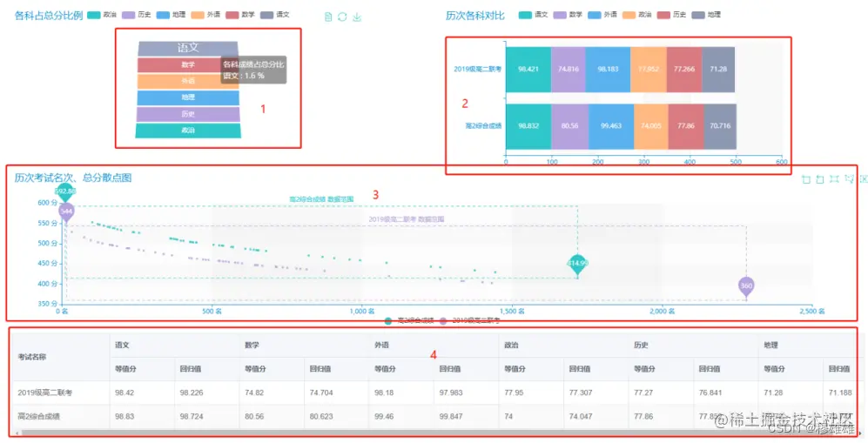Click table cell 77.307

coord(581,393)
